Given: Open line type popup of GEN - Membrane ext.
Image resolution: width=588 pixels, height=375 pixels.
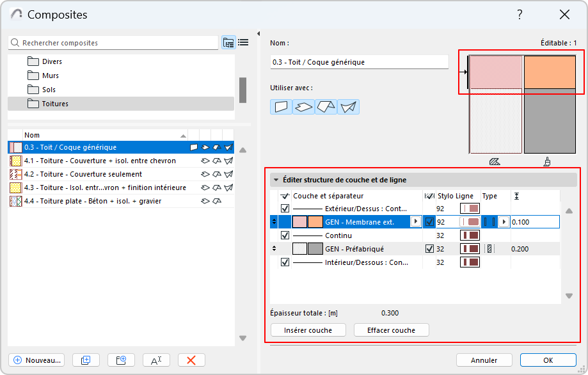Looking at the screenshot, I should pyautogui.click(x=470, y=222).
